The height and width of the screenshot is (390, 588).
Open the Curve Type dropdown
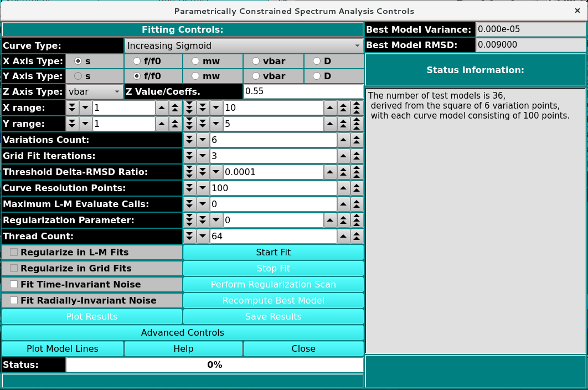pyautogui.click(x=244, y=45)
